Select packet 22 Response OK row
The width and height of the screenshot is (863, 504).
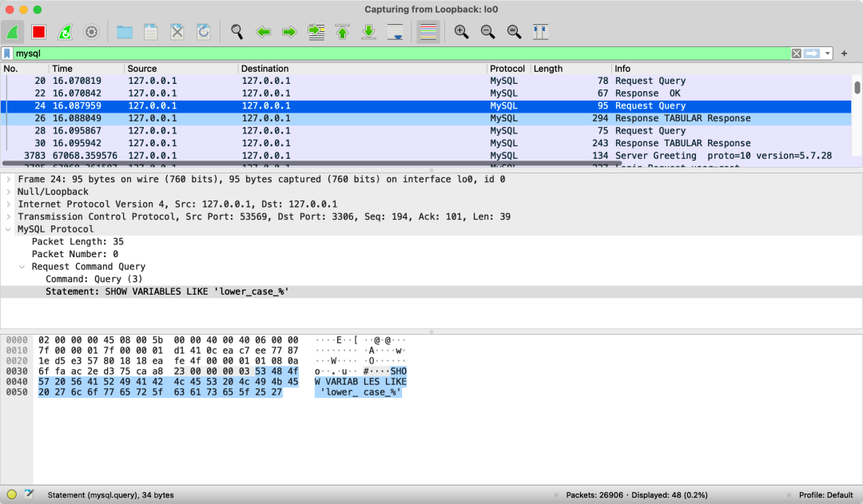click(x=426, y=93)
